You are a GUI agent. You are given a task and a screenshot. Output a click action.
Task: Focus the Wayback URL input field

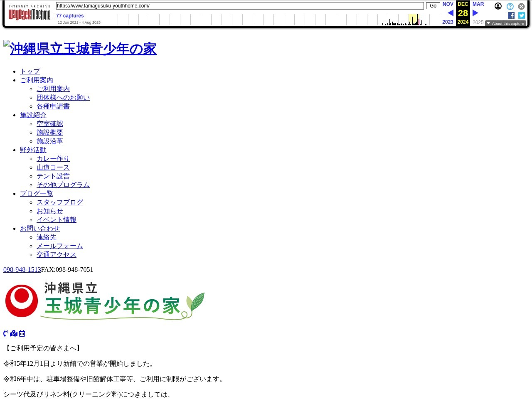click(240, 6)
